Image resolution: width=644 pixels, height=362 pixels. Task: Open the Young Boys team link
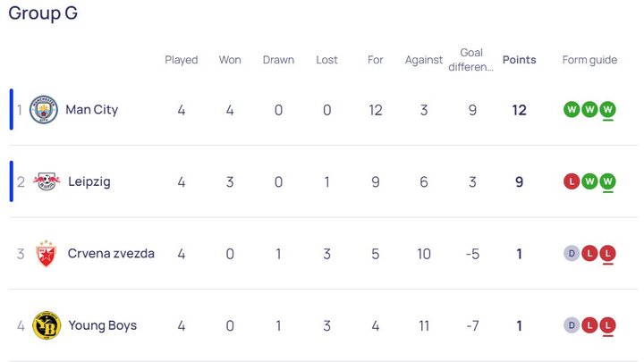coord(102,325)
